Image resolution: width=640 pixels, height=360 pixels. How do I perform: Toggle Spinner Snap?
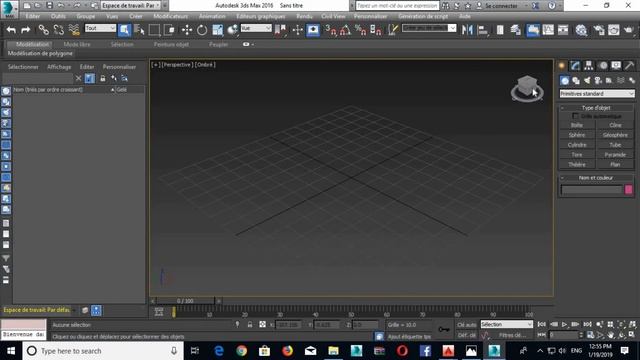click(x=376, y=30)
